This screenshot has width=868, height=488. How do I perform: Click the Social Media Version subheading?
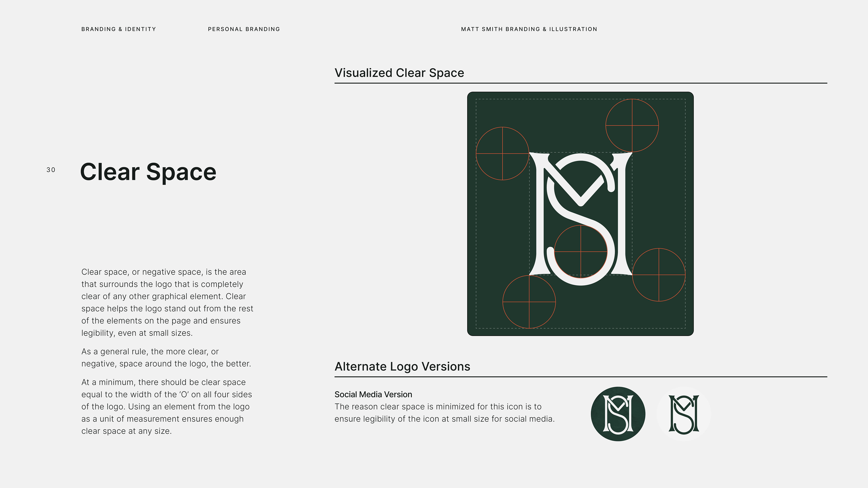(373, 394)
